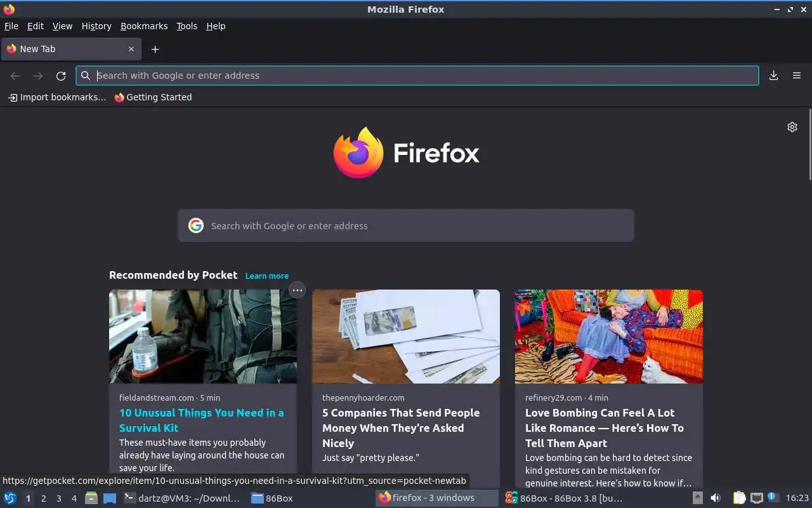Open Getting Started bookmark
Screen dimensions: 812x508
click(153, 97)
